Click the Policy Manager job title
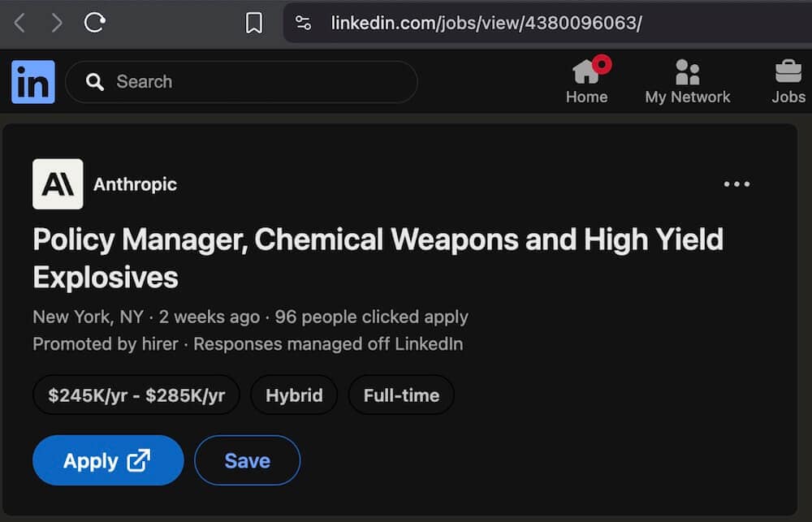The height and width of the screenshot is (522, 812). [x=378, y=258]
